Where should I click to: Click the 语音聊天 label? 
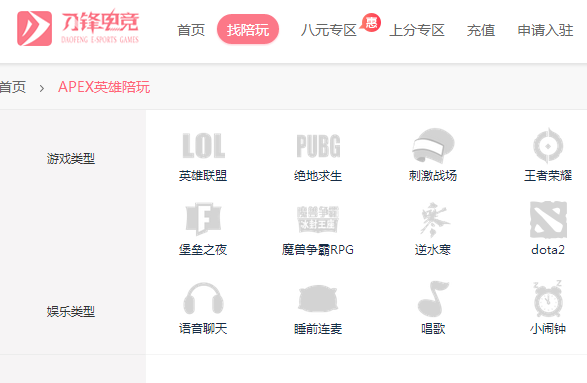coord(203,328)
